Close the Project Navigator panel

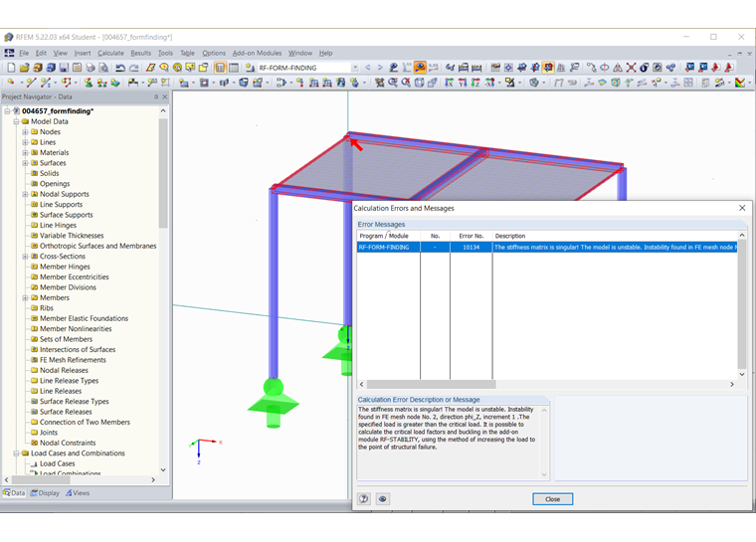coord(165,96)
